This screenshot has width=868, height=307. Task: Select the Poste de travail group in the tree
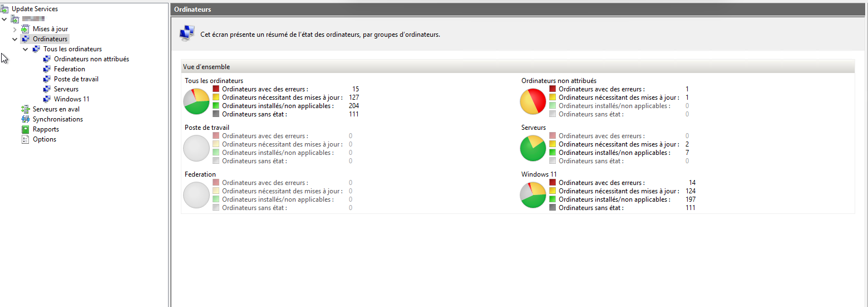(x=76, y=79)
